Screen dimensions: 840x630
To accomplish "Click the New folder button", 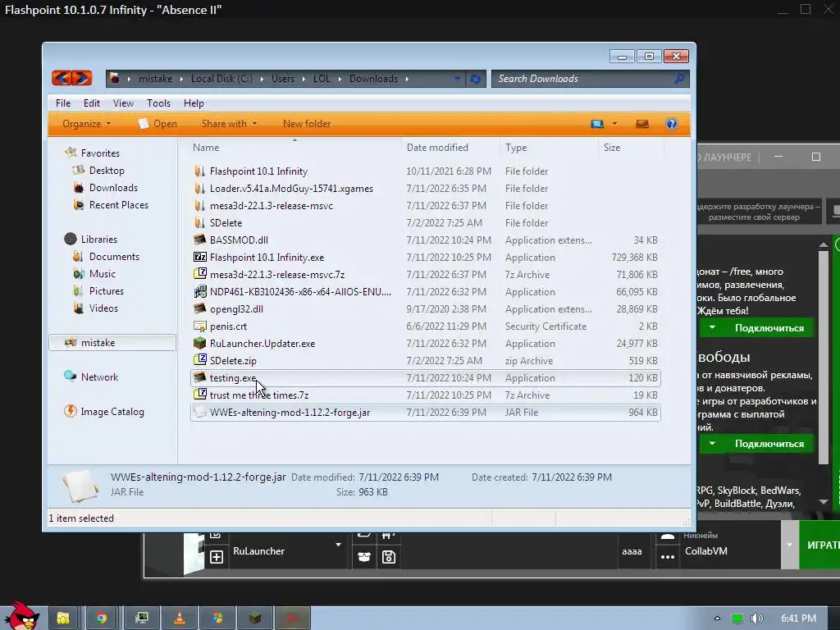I will click(307, 124).
